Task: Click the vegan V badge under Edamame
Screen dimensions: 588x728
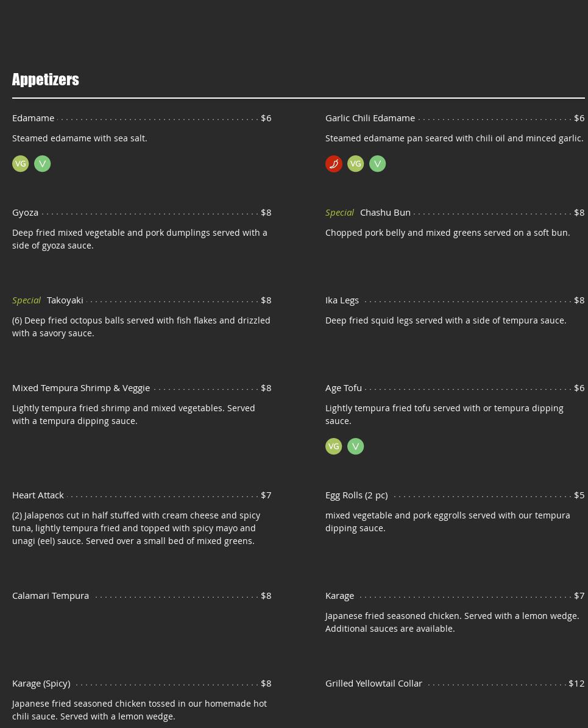Action: point(42,163)
